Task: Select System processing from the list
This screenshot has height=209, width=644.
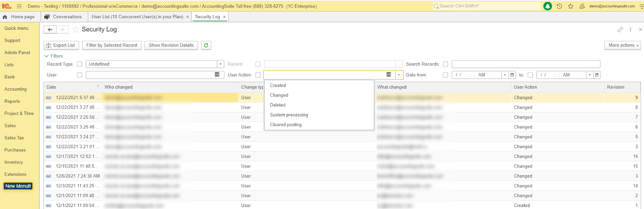Action: [x=319, y=115]
